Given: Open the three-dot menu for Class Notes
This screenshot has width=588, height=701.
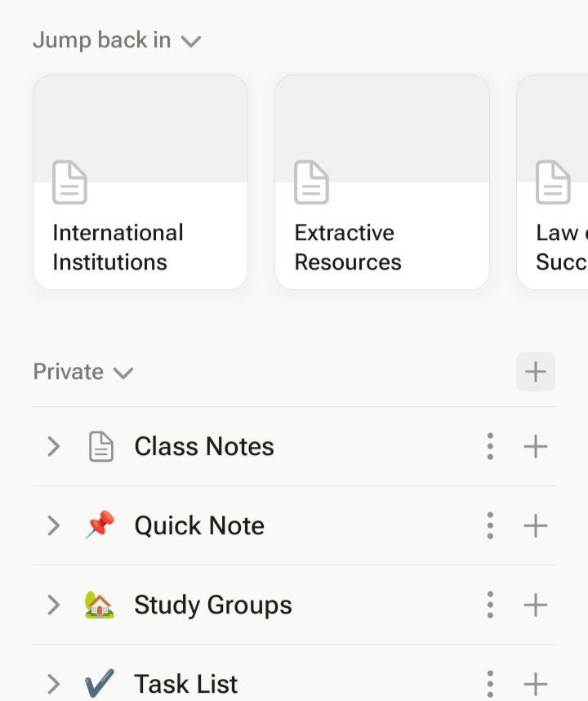Looking at the screenshot, I should [x=490, y=446].
